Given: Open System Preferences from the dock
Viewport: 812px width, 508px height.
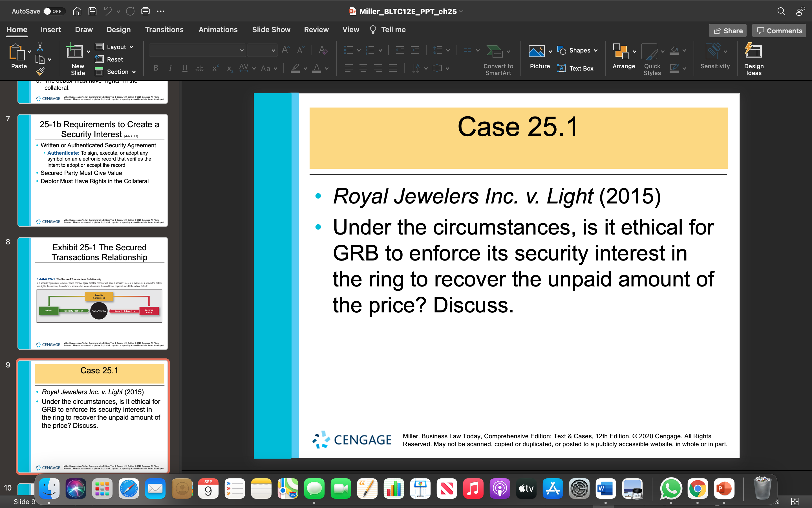Looking at the screenshot, I should 579,489.
